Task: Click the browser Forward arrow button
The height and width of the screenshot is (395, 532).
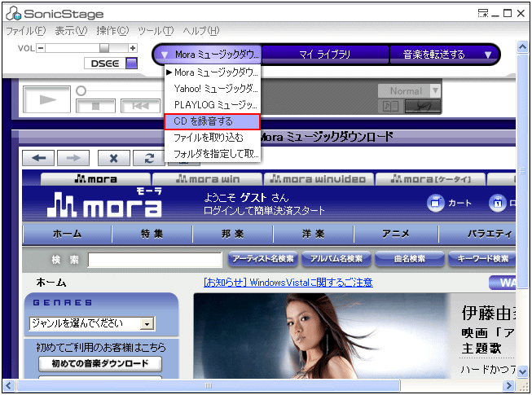Action: click(x=73, y=158)
